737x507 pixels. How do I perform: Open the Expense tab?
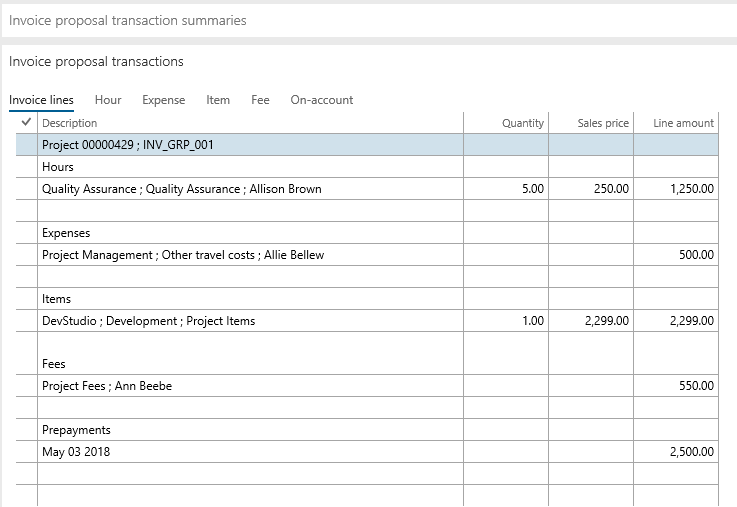[164, 100]
